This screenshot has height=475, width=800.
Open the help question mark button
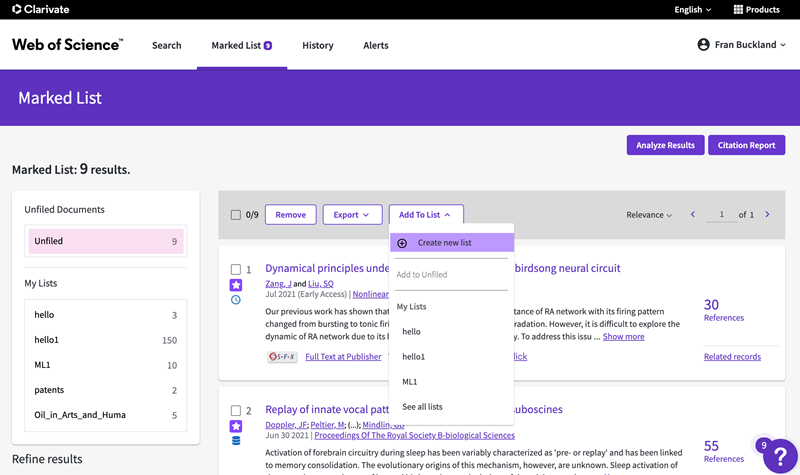point(780,456)
